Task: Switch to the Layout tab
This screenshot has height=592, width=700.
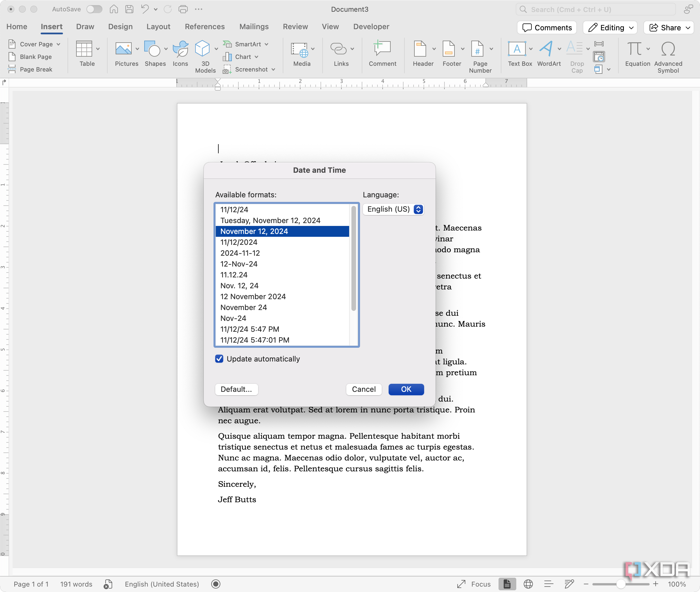Action: [x=158, y=27]
